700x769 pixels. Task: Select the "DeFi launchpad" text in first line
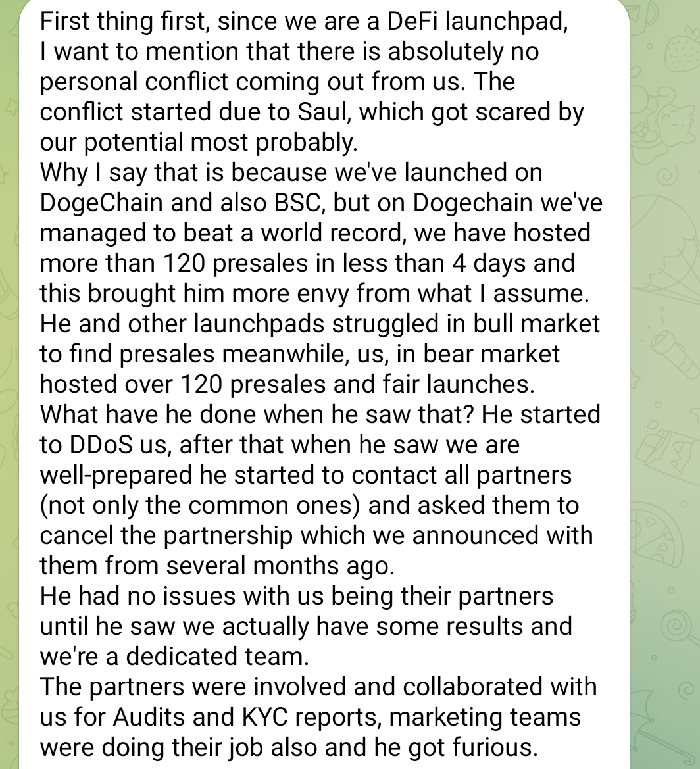point(474,22)
